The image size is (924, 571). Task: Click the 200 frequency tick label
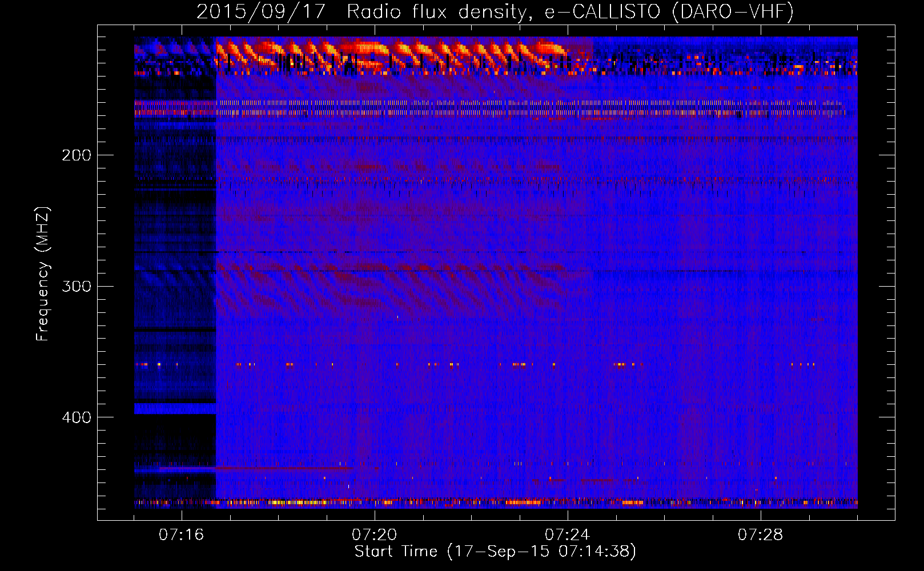(x=77, y=155)
